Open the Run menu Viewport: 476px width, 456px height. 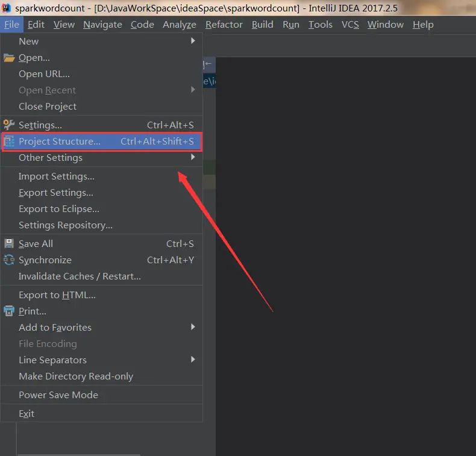(x=291, y=24)
